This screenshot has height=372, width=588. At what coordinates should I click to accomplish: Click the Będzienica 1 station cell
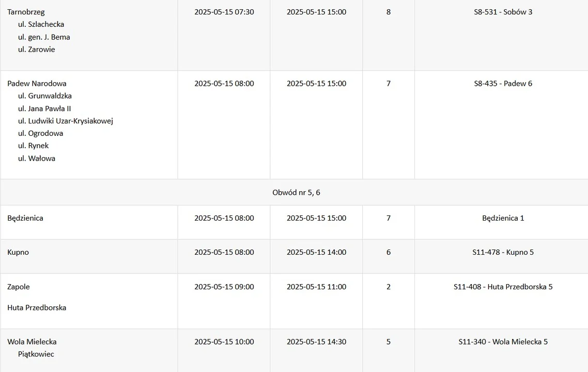coord(503,218)
